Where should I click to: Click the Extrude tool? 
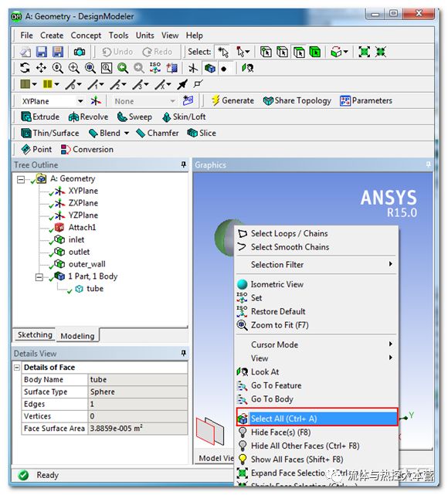(x=40, y=117)
